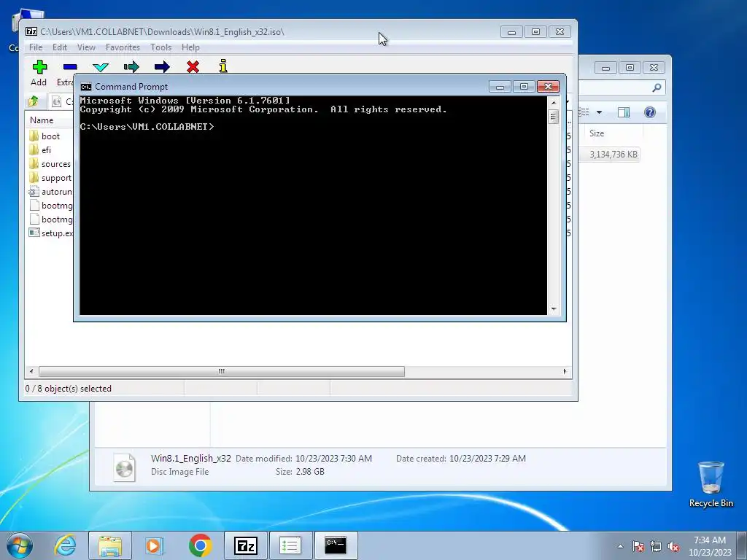Click the blue Move arrow icon
747x560 pixels.
pos(162,66)
